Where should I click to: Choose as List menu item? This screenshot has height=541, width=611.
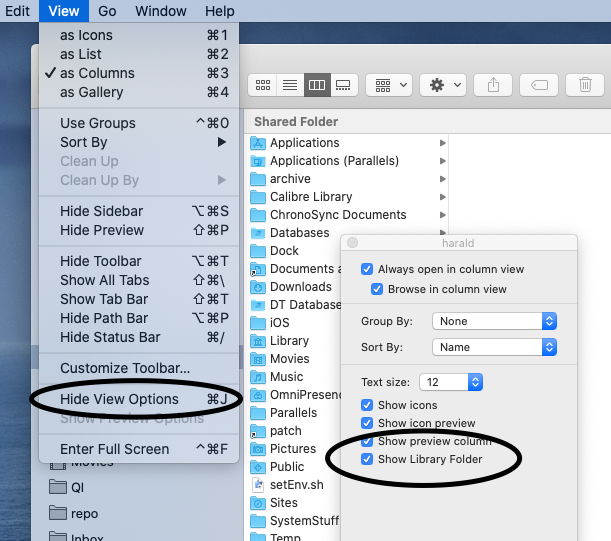pos(139,54)
